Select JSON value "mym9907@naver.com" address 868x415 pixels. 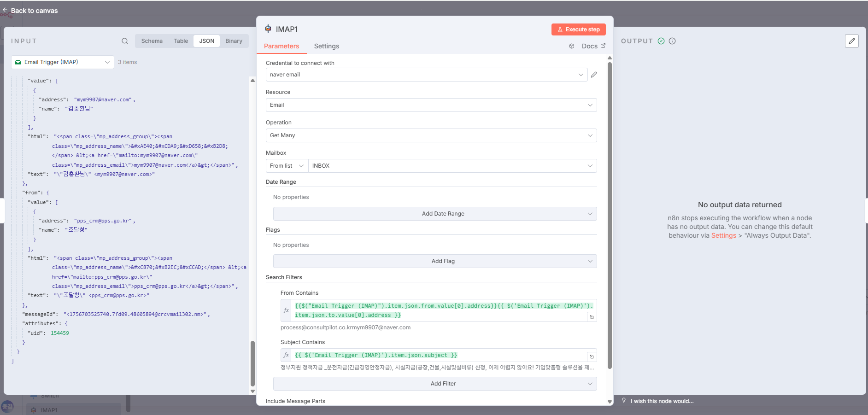(103, 99)
